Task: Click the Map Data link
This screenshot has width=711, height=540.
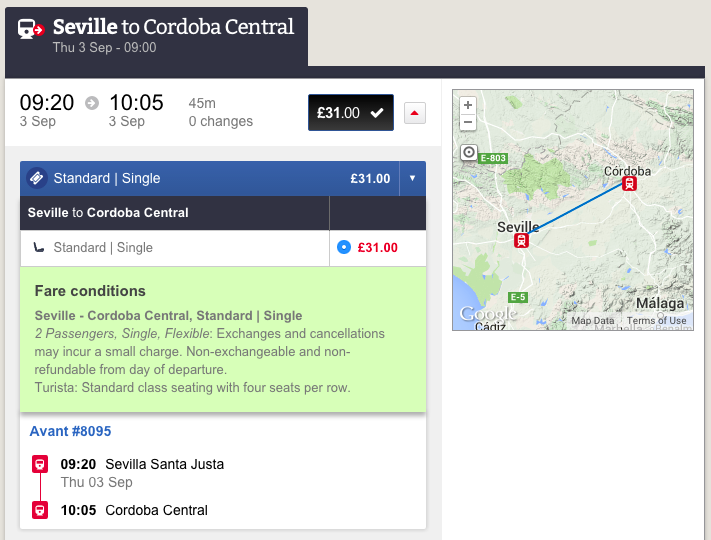Action: pos(592,321)
